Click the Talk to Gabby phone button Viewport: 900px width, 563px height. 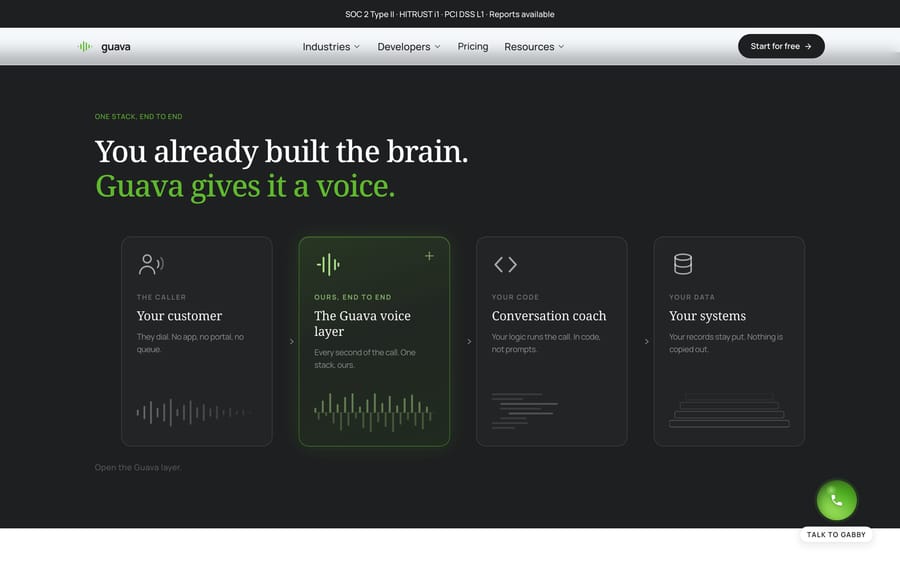(x=836, y=500)
